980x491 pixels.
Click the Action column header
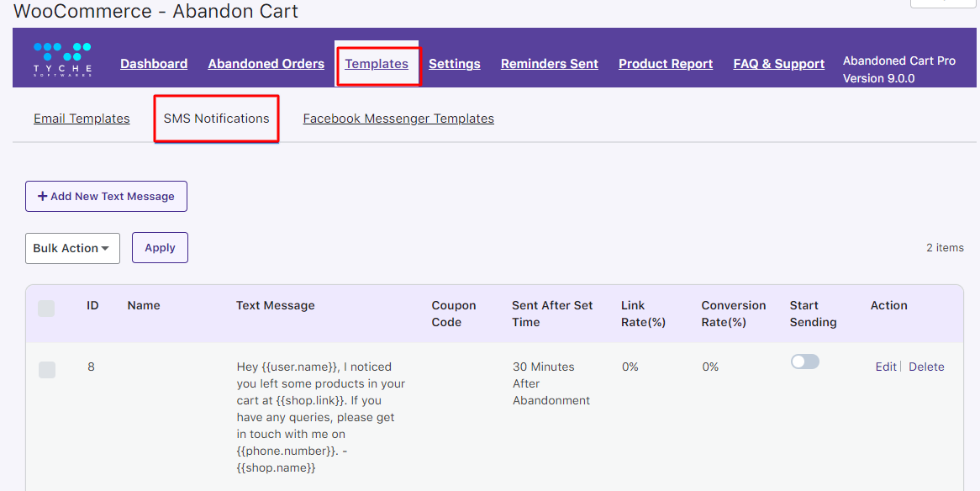coord(888,305)
